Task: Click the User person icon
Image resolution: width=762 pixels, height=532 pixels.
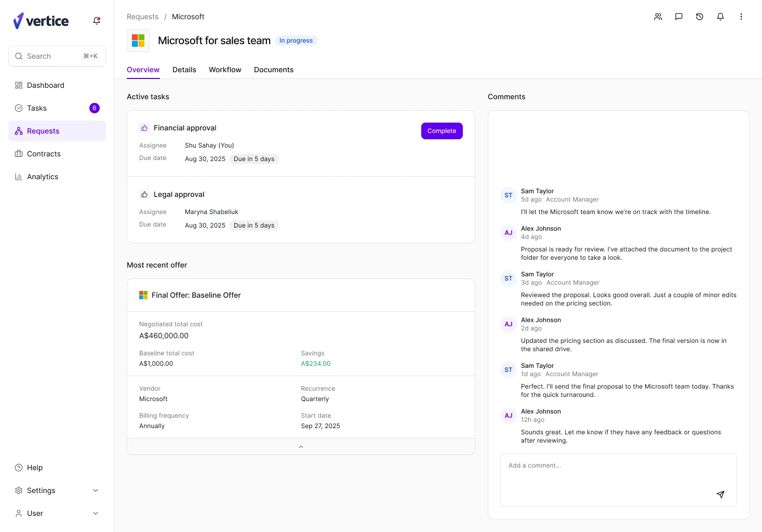Action: click(x=19, y=513)
